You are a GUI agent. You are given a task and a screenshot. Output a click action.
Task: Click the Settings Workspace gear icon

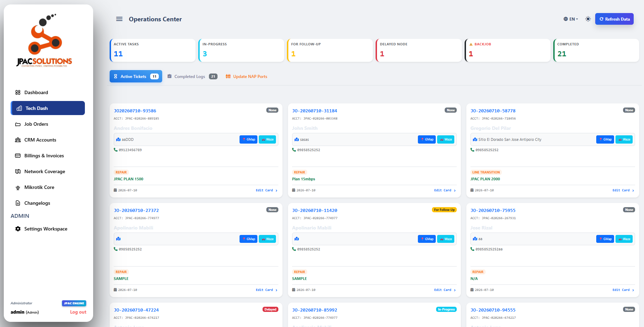tap(18, 229)
